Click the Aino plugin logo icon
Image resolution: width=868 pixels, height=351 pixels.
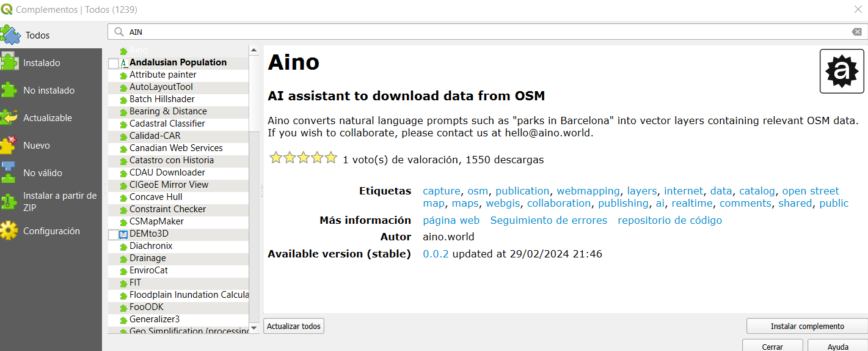pos(842,72)
